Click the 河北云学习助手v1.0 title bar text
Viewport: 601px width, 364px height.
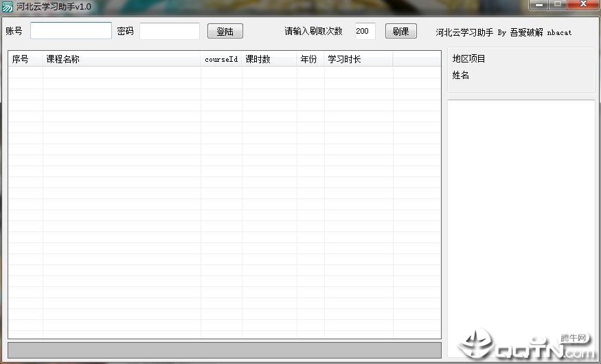point(54,6)
